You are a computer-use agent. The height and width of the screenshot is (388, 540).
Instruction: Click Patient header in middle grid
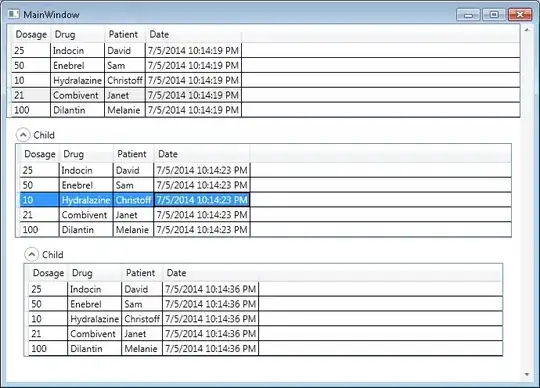coord(134,154)
